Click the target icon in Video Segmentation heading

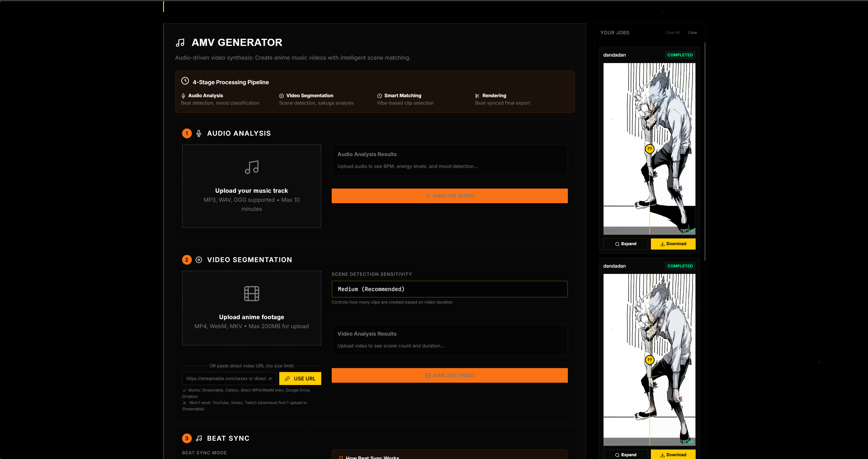199,260
